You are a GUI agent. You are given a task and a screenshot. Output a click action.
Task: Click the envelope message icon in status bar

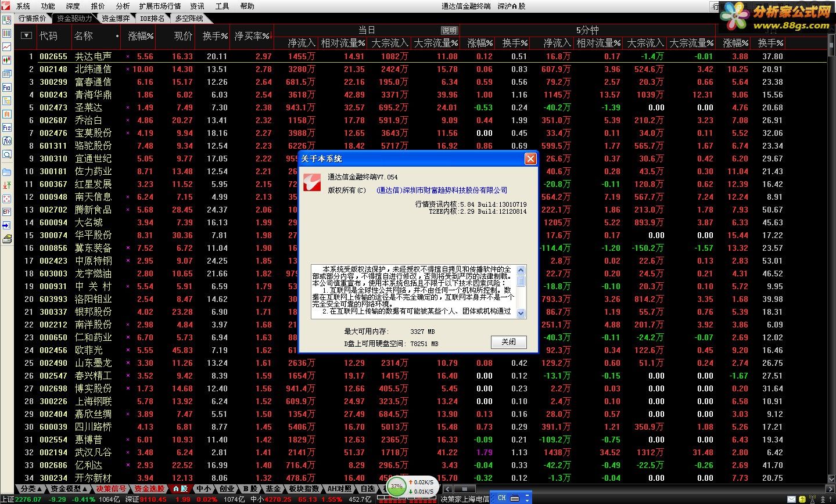coord(791,499)
